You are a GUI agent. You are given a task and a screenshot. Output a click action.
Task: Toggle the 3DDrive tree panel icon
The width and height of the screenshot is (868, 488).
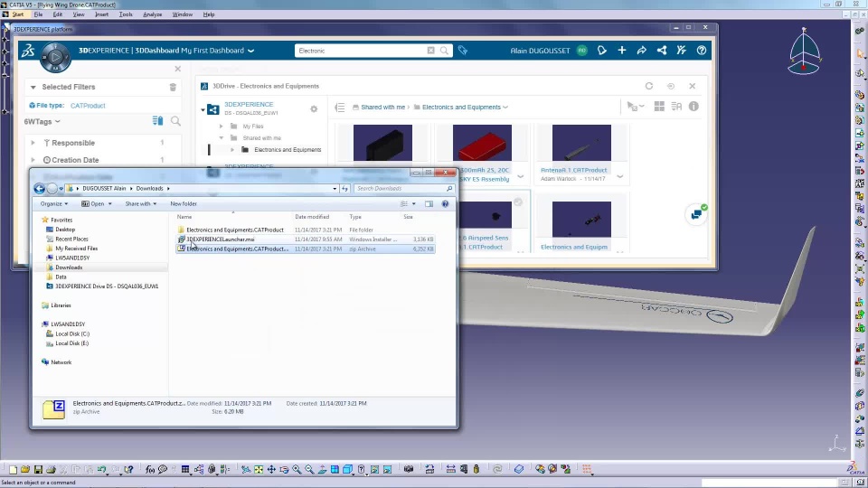[x=340, y=108]
